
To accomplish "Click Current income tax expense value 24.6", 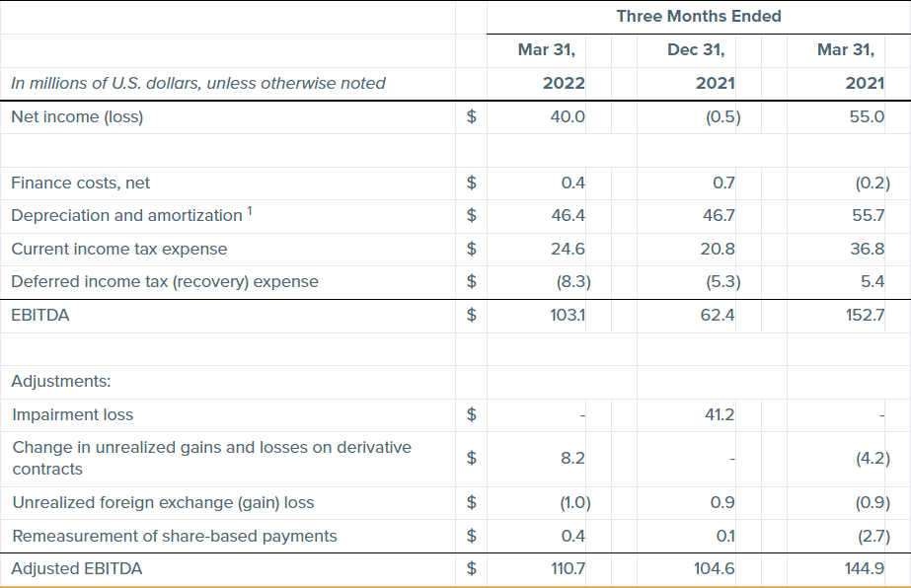I will point(568,249).
